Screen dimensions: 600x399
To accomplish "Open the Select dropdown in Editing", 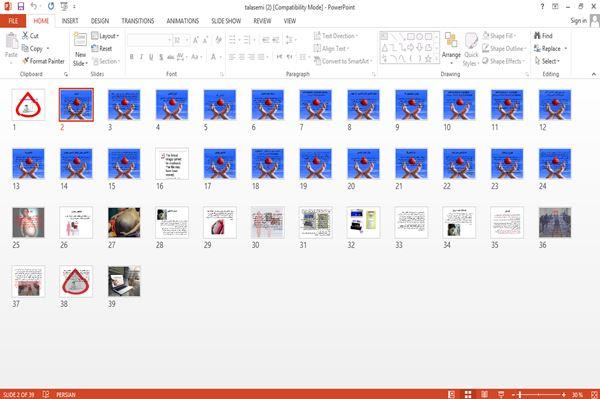I will coord(547,61).
